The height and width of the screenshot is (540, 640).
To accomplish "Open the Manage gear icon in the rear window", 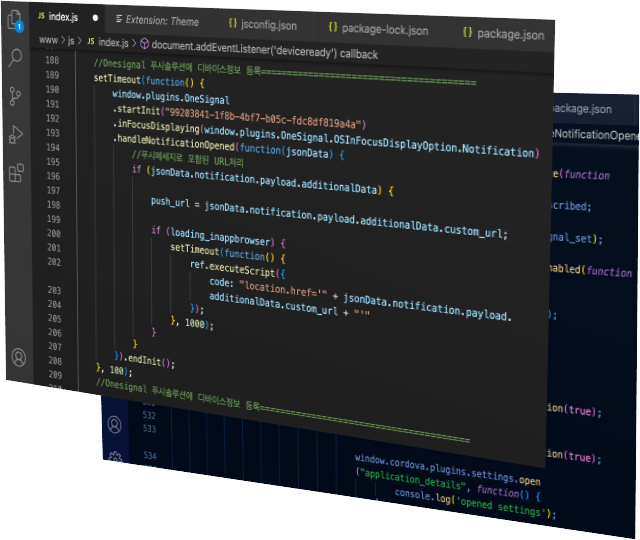I will [x=116, y=458].
